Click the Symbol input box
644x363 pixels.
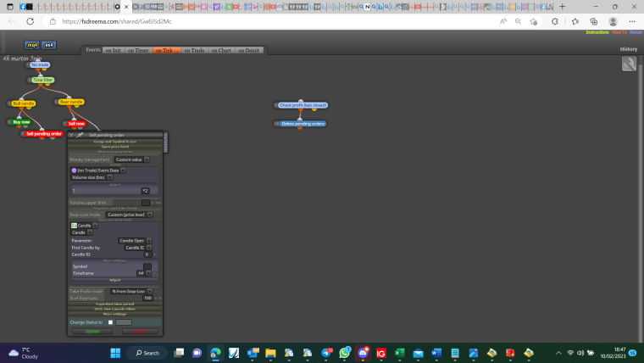(147, 266)
